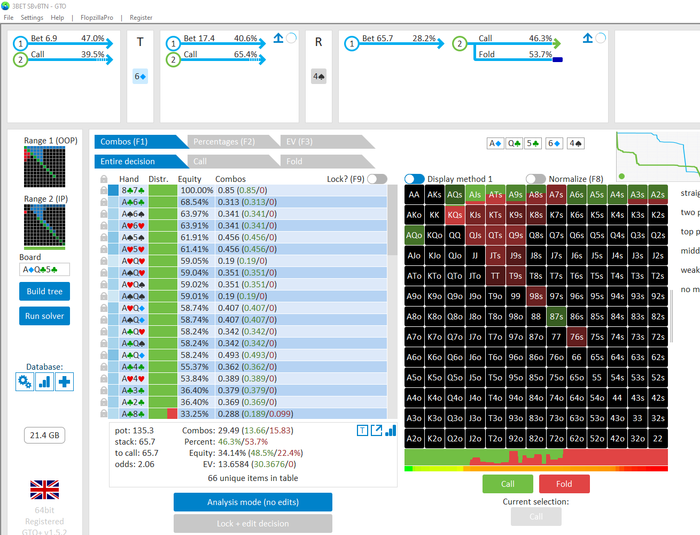Open Range 2 (IP) thumbnail

coord(44,226)
